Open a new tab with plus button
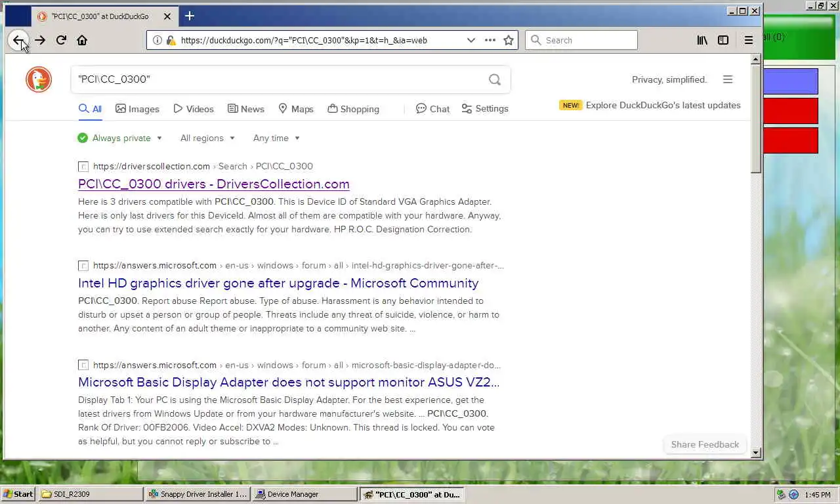The width and height of the screenshot is (840, 504). pos(190,16)
